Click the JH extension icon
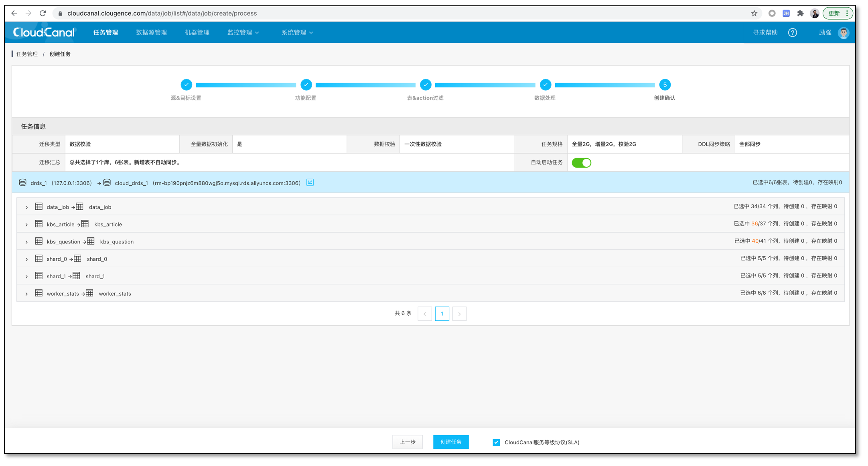Image resolution: width=868 pixels, height=466 pixels. point(786,13)
